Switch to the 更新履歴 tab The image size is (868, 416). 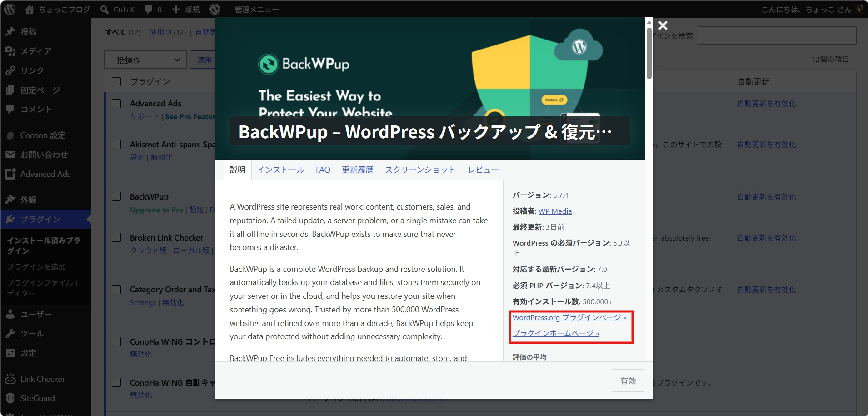coord(358,170)
